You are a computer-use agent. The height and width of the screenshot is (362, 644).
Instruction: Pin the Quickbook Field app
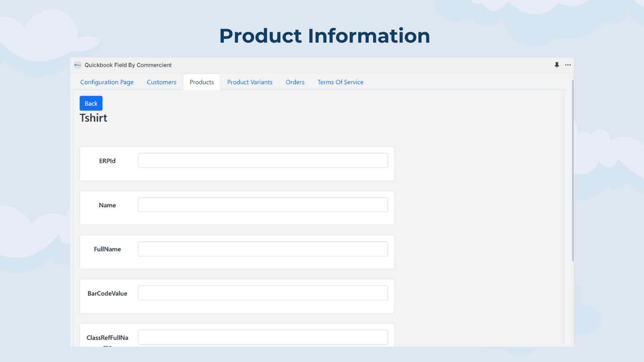tap(557, 65)
